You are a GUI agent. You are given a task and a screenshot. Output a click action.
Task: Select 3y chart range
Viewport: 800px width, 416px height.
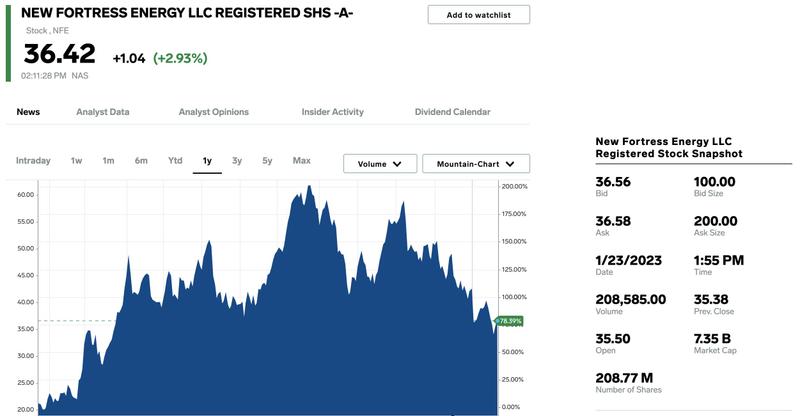(x=237, y=161)
